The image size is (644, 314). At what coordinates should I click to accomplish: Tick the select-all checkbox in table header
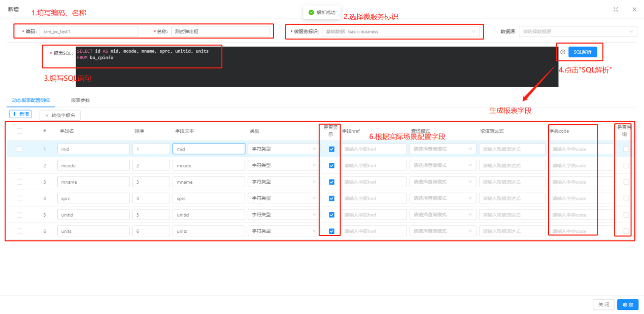(x=19, y=131)
